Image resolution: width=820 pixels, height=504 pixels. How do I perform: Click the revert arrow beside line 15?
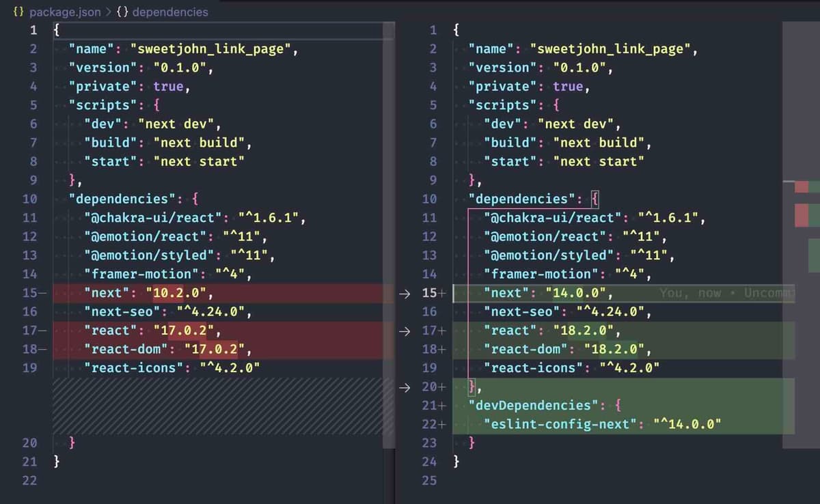click(x=405, y=294)
